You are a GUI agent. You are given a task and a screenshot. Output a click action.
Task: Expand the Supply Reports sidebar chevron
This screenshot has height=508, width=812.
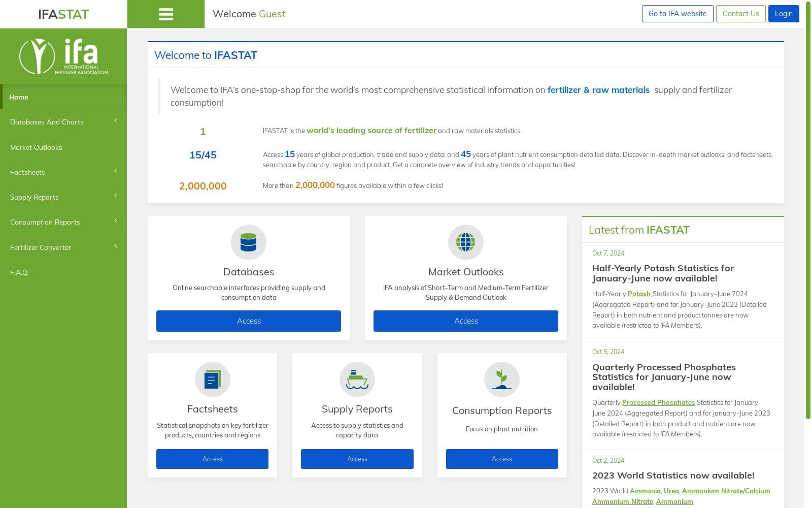click(x=116, y=196)
